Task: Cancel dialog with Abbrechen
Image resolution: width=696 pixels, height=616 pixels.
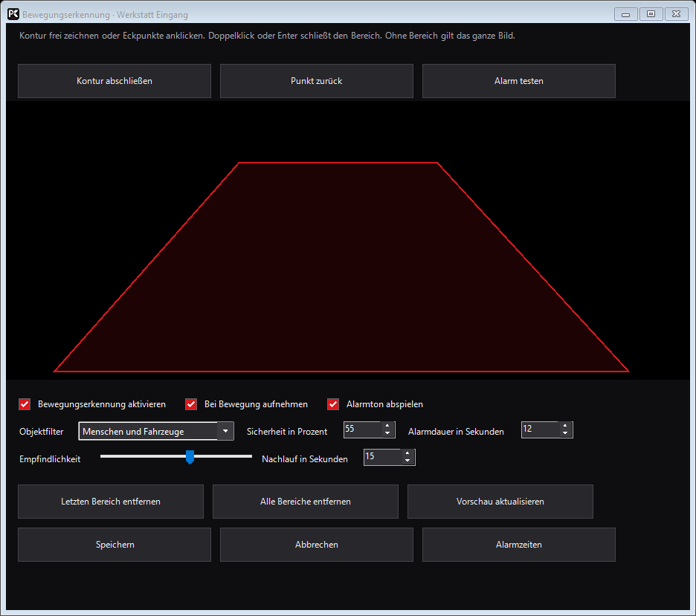Action: pos(317,544)
